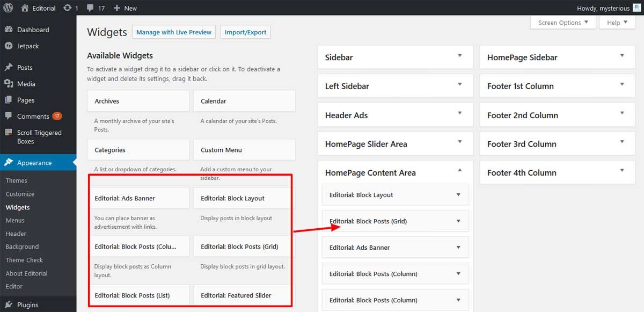Select available Editorial: Block Layout widget
Screen dimensions: 644x312
[244, 198]
